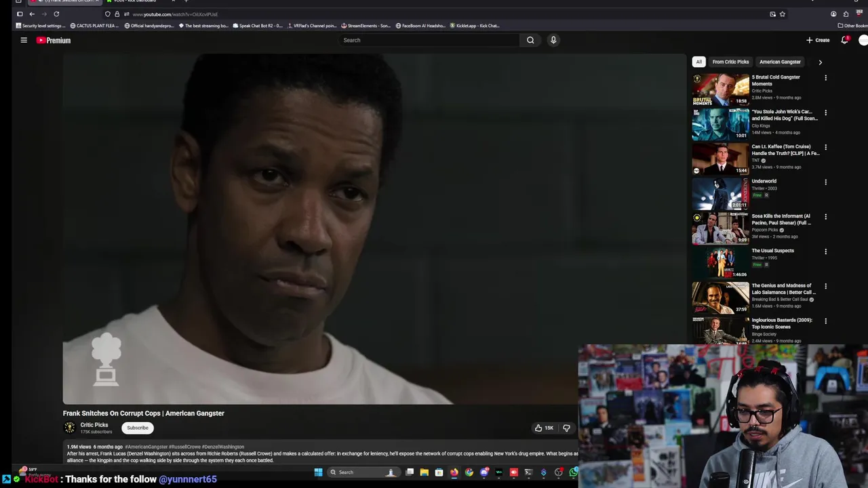Open the Underworld movie thumbnail
Screen dimensions: 868x488
coord(720,193)
